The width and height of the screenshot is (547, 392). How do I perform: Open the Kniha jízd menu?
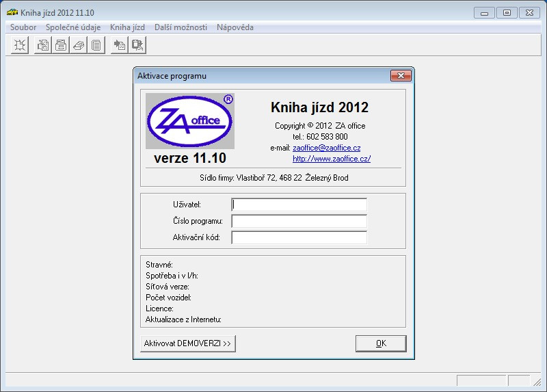pos(127,27)
